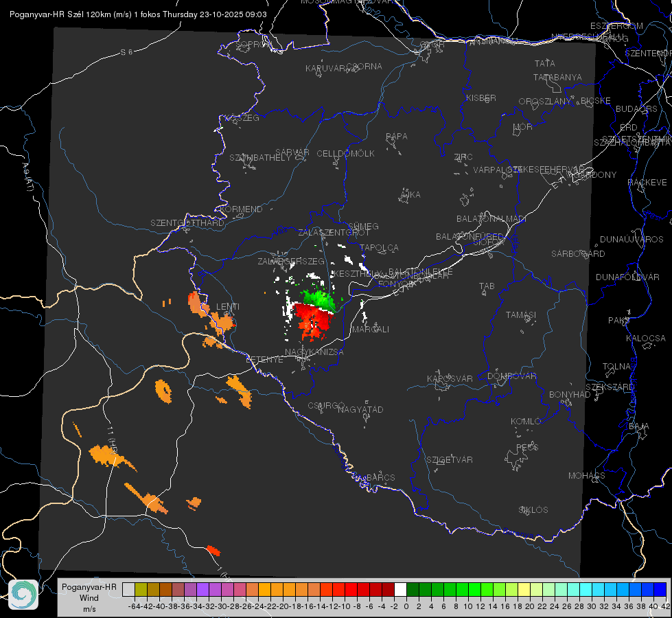Click the BAJA town label
672x618 pixels.
tap(639, 426)
